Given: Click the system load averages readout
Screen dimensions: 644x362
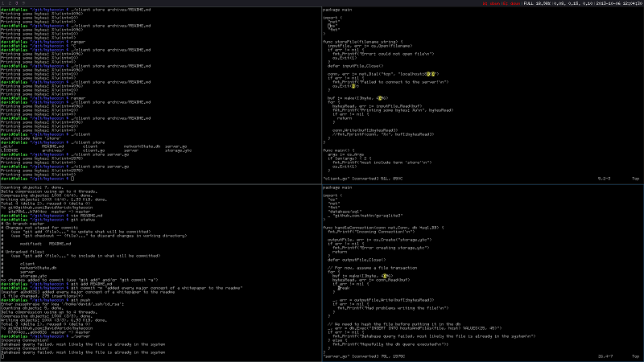Looking at the screenshot, I should tap(573, 3).
